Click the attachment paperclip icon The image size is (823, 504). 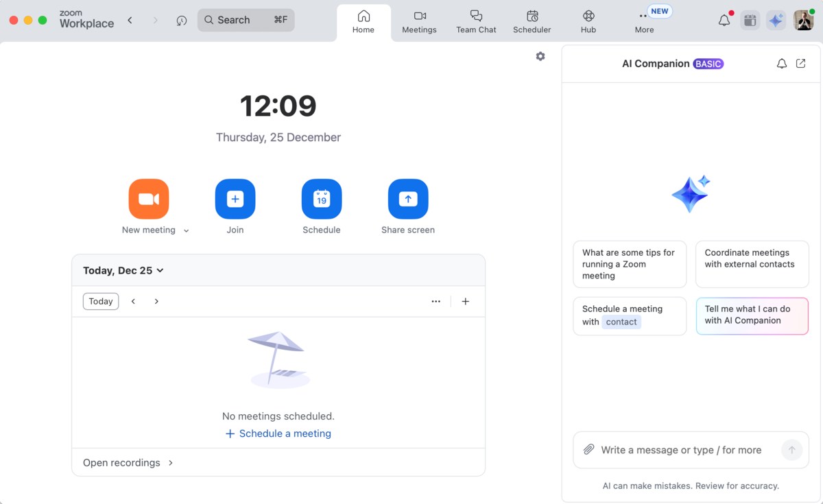pos(588,450)
